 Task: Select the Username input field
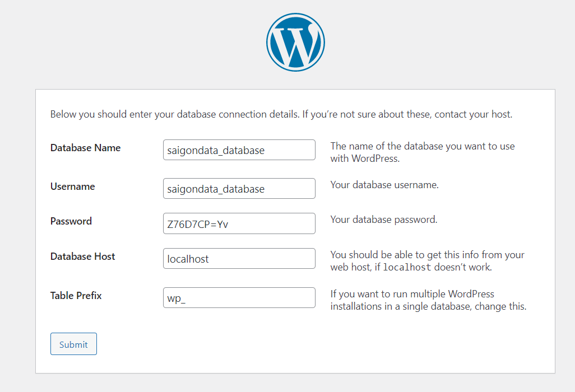coord(239,188)
